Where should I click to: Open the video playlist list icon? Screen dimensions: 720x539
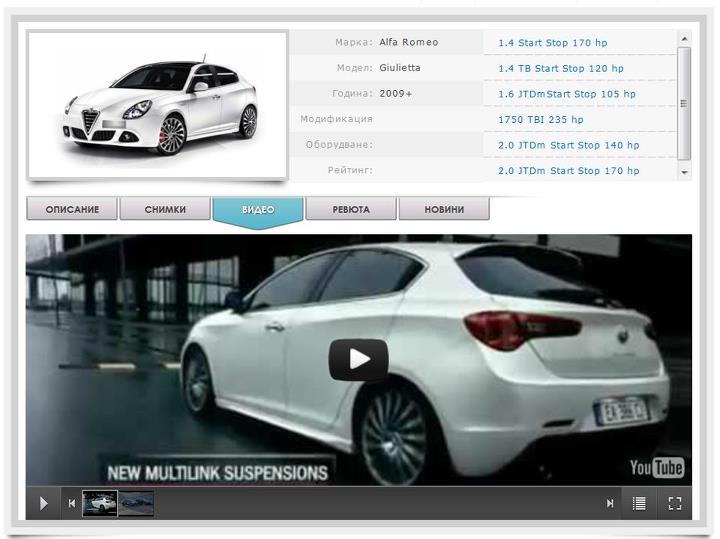coord(639,503)
